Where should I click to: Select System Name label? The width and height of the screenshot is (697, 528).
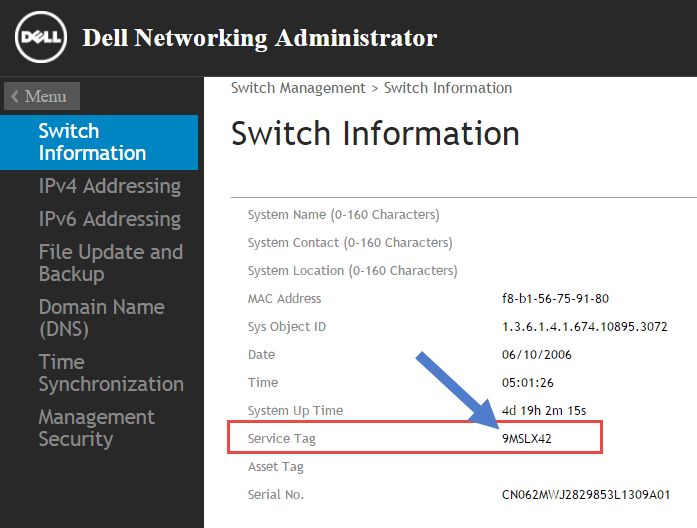tap(343, 215)
